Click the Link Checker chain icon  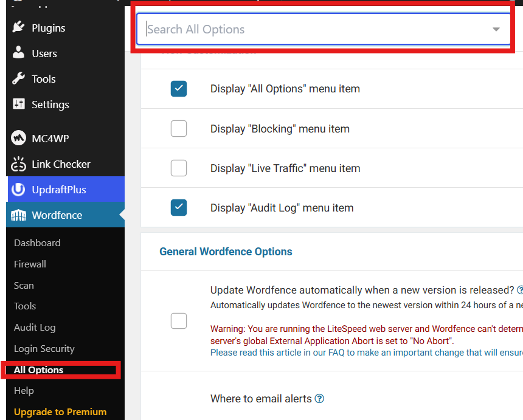[x=18, y=164]
